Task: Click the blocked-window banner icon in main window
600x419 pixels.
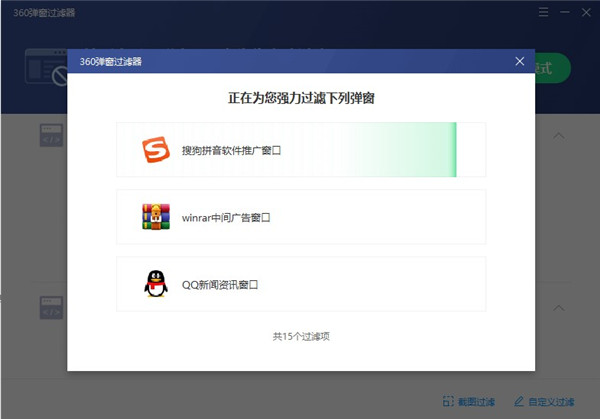Action: (46, 67)
